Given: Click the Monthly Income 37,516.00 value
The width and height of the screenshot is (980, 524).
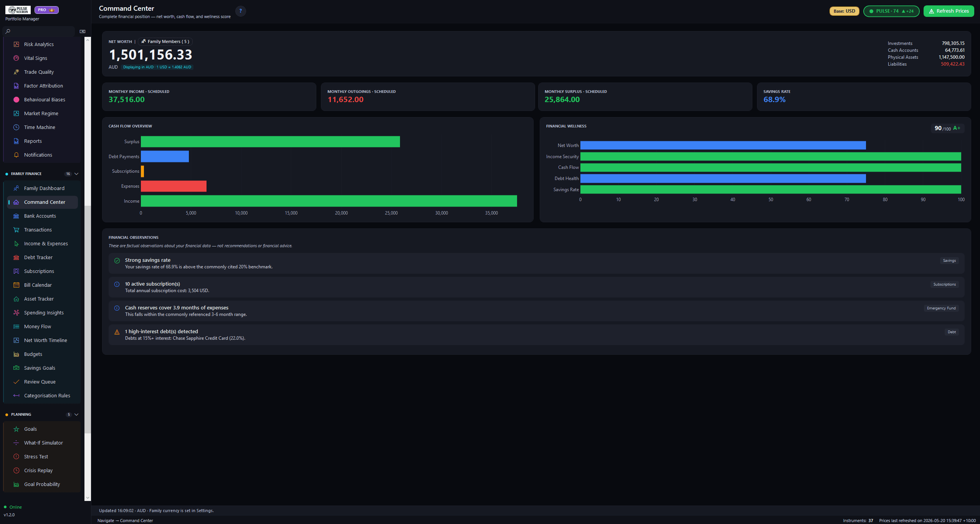Looking at the screenshot, I should 127,99.
